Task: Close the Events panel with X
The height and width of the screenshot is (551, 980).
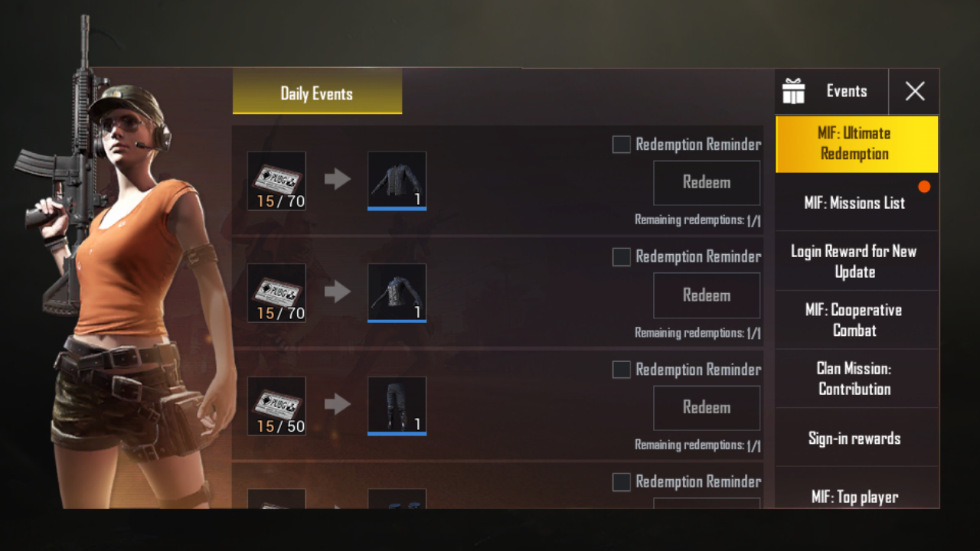Action: 914,92
